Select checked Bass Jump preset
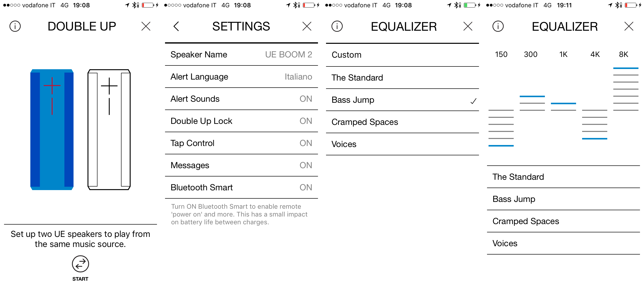This screenshot has width=644, height=286. [402, 100]
